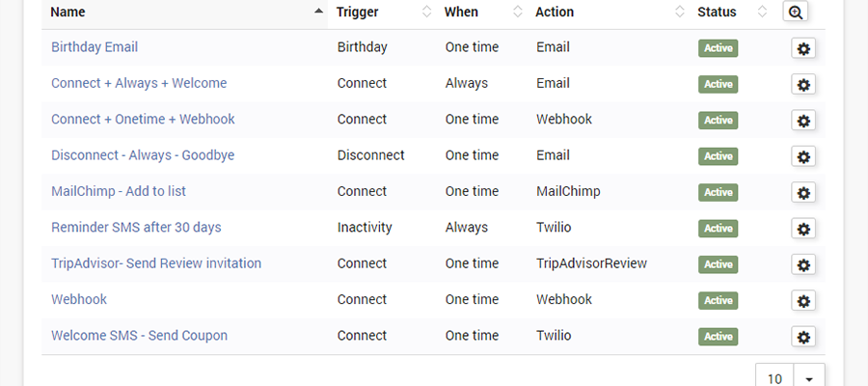
Task: Open the Birthday Email automation link
Action: 95,47
